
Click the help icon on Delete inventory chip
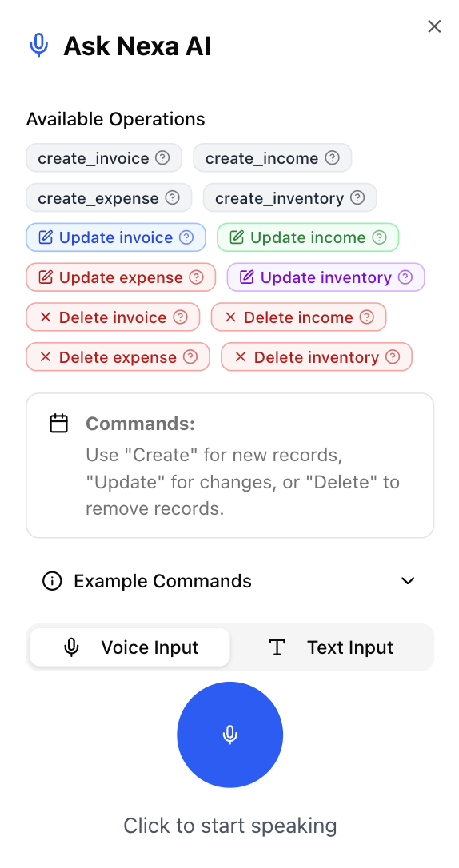click(x=393, y=357)
